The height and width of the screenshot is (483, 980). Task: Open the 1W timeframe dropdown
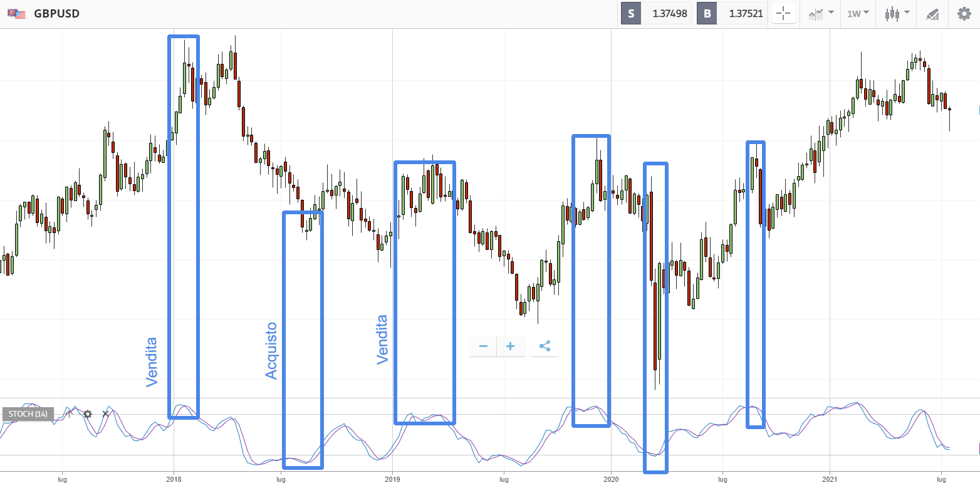coord(858,13)
